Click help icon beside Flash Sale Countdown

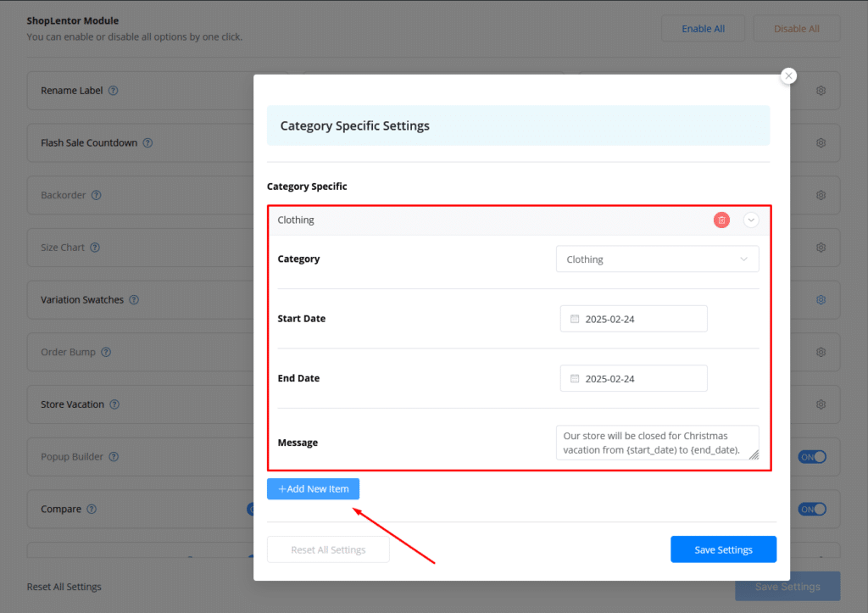coord(147,143)
